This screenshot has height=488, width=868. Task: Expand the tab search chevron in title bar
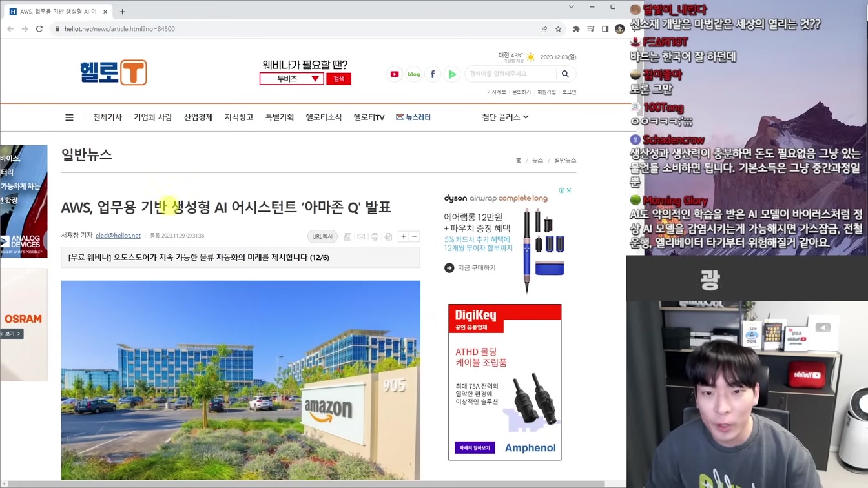point(571,7)
